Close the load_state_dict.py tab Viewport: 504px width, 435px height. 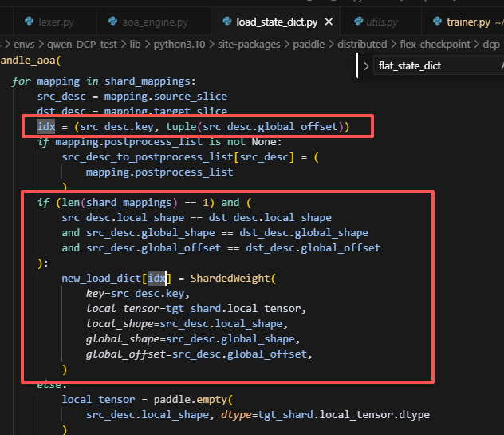328,22
